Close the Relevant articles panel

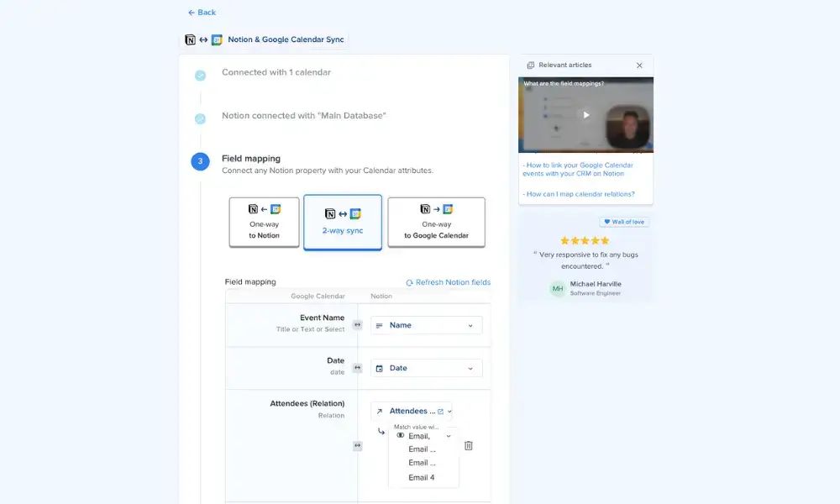[x=639, y=66]
